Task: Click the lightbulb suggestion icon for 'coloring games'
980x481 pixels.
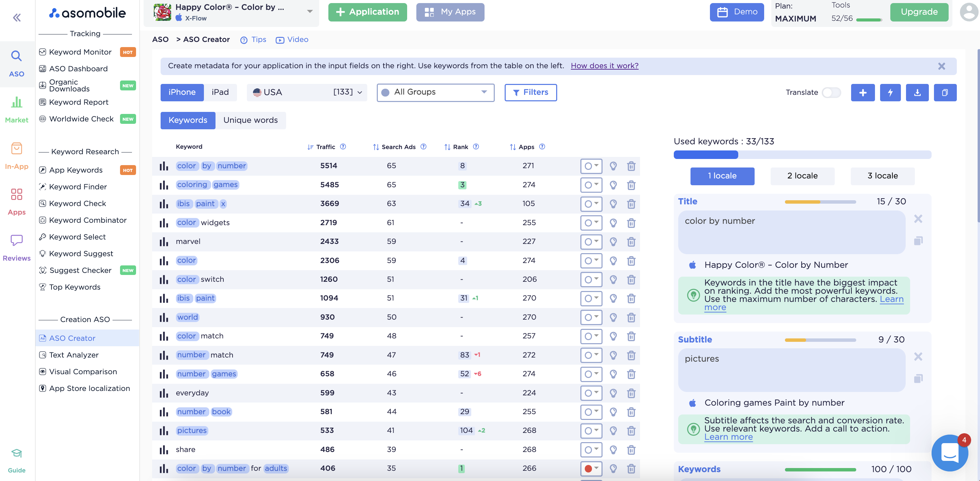Action: click(614, 185)
